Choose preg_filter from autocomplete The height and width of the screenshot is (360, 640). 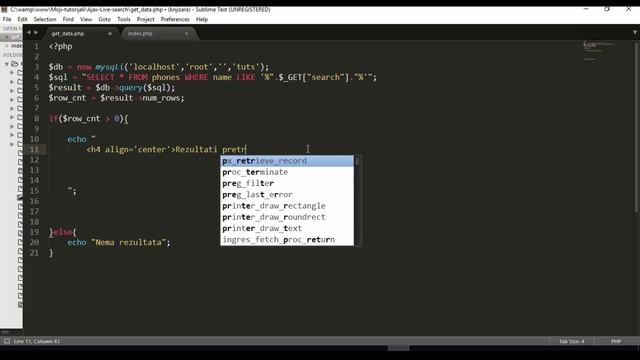point(287,183)
